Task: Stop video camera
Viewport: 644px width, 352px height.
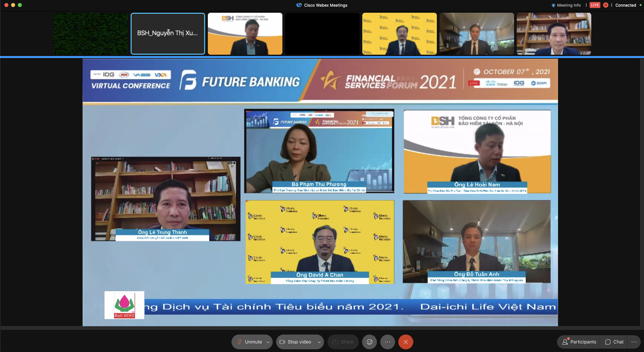Action: pos(295,342)
